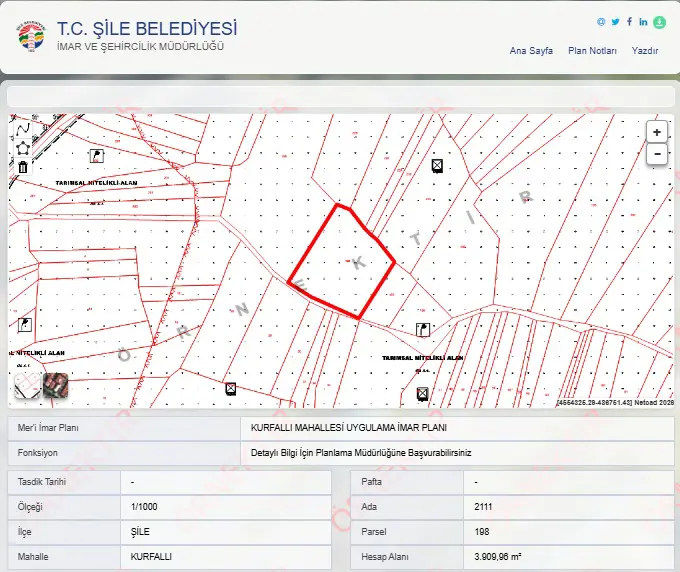Image resolution: width=680 pixels, height=572 pixels.
Task: Open the Facebook share icon
Action: click(x=629, y=22)
